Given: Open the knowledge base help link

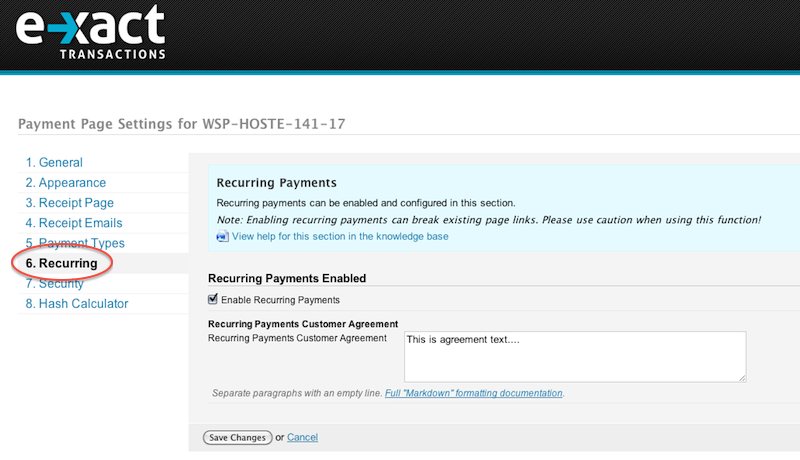Looking at the screenshot, I should tap(340, 236).
